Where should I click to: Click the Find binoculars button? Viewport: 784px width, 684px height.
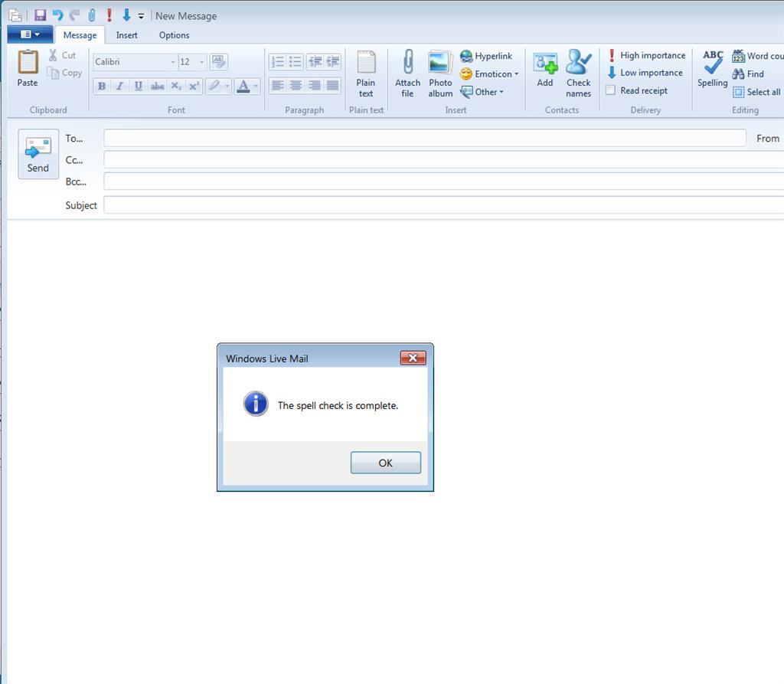coord(748,74)
